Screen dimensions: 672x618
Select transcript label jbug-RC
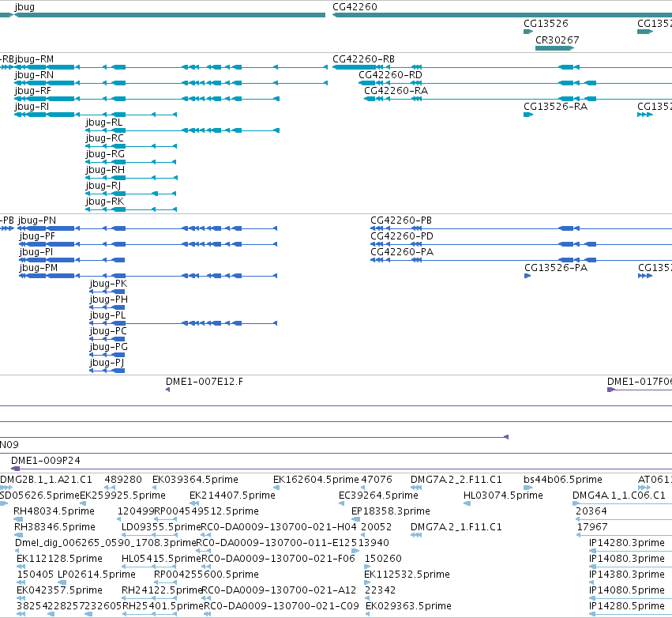pyautogui.click(x=104, y=138)
